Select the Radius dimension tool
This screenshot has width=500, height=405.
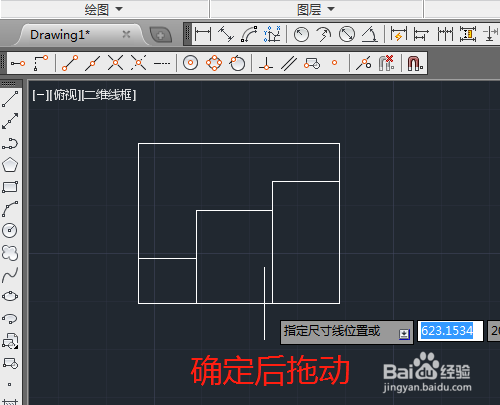pos(301,34)
